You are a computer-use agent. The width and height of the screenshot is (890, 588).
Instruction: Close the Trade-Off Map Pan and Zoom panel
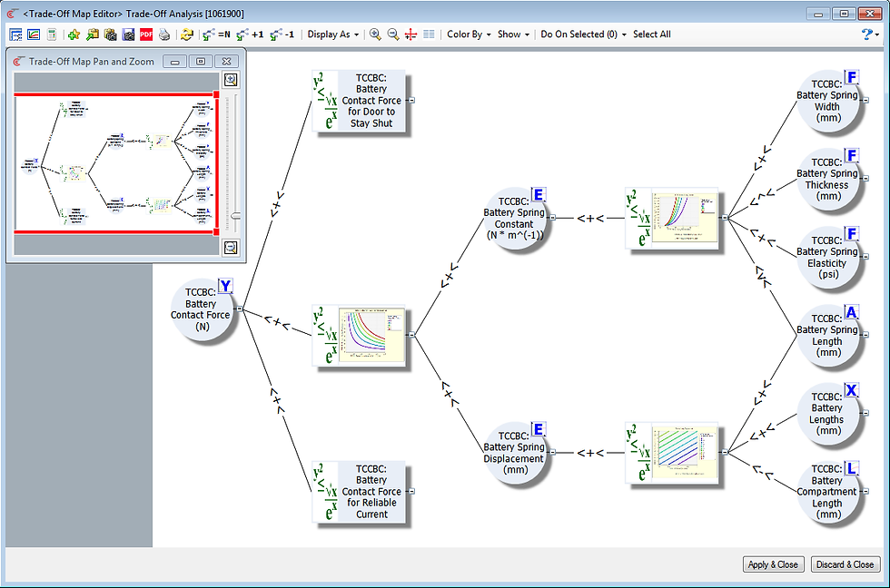tap(226, 61)
